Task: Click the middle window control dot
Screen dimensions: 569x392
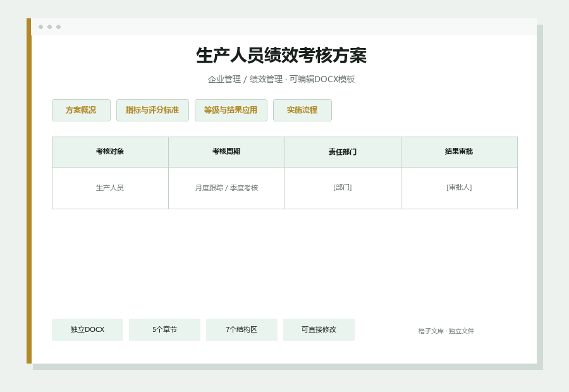Action: click(x=50, y=27)
